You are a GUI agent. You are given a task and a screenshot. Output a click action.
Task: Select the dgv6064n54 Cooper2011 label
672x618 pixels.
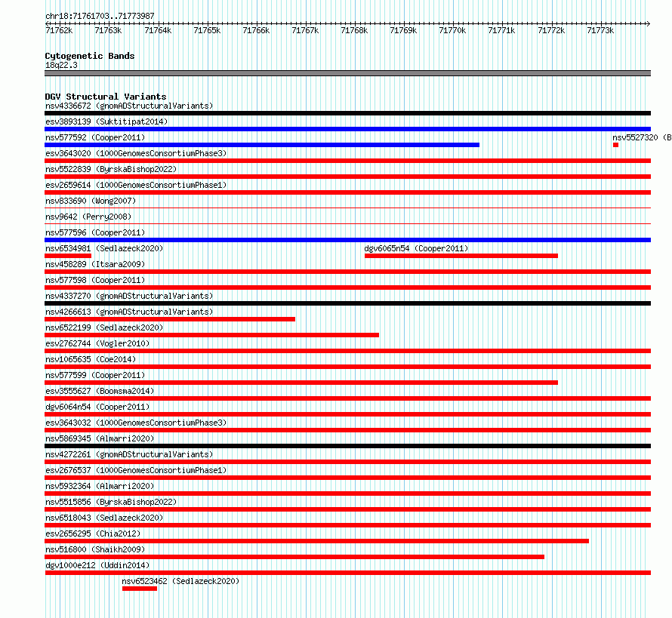[x=97, y=407]
